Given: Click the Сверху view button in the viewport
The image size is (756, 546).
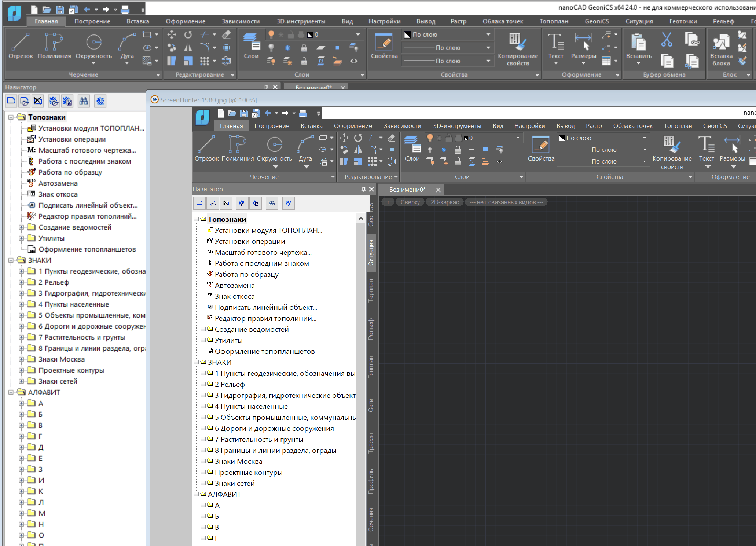Looking at the screenshot, I should [x=410, y=202].
